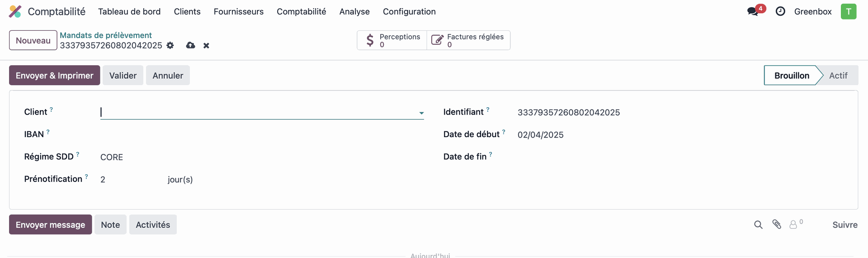Image resolution: width=868 pixels, height=258 pixels.
Task: Open the Configuration menu
Action: 409,11
